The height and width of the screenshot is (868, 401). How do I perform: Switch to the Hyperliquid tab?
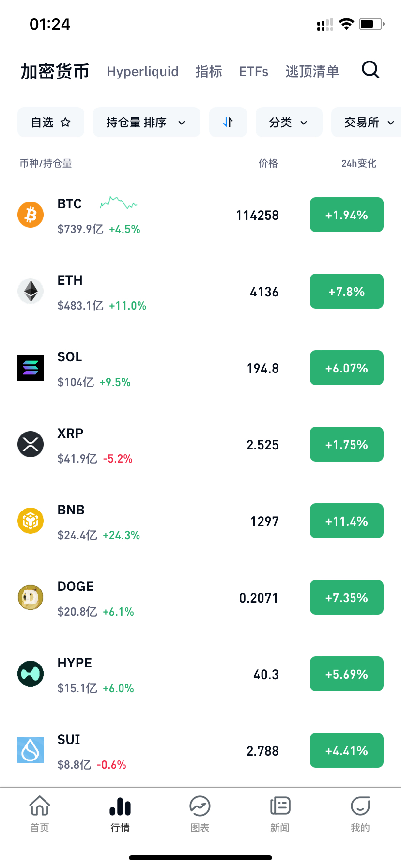click(x=142, y=72)
